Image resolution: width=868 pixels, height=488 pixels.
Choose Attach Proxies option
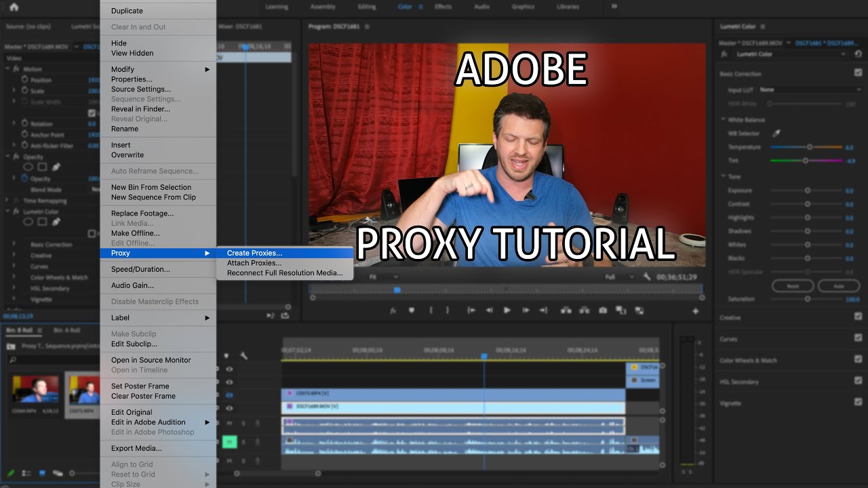[285, 263]
